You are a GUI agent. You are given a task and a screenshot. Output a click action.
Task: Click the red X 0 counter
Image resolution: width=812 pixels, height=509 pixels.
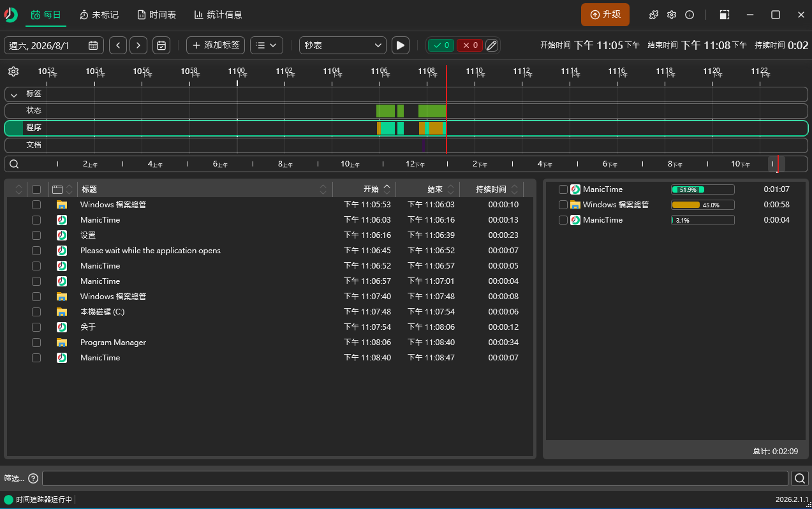(469, 45)
